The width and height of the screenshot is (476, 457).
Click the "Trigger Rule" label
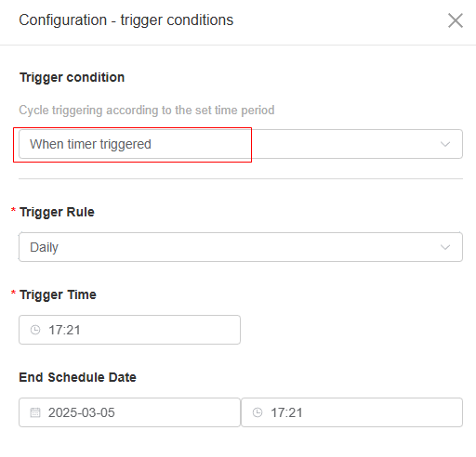57,212
